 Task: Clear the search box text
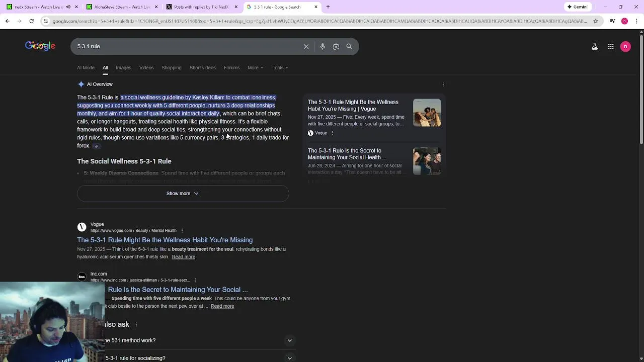[x=306, y=46]
